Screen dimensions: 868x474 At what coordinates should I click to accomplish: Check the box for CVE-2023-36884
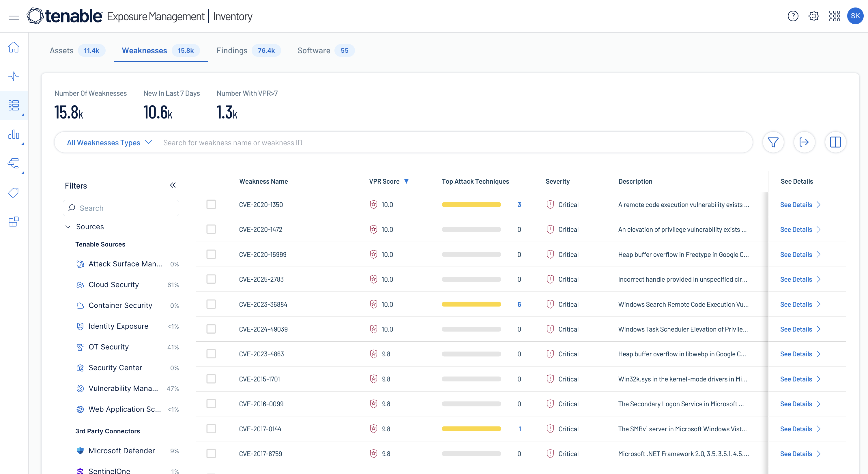211,304
